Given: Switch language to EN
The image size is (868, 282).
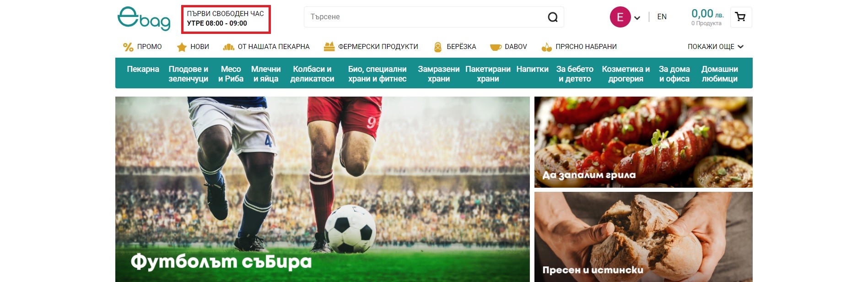Looking at the screenshot, I should click(662, 17).
